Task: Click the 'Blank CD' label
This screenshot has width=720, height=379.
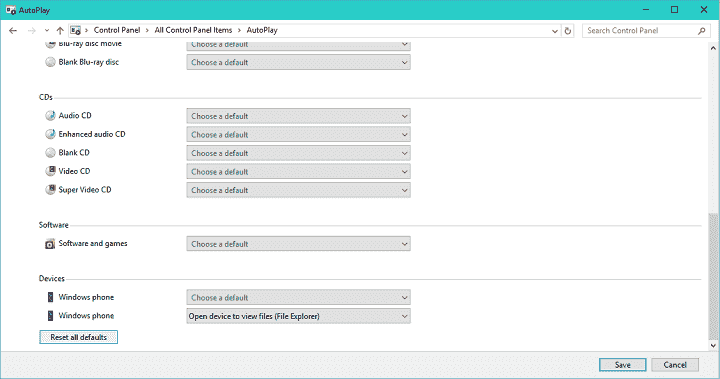Action: (74, 153)
